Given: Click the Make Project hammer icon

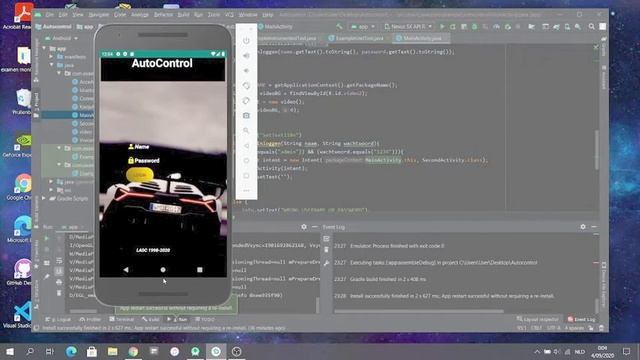Looking at the screenshot, I should [x=339, y=27].
